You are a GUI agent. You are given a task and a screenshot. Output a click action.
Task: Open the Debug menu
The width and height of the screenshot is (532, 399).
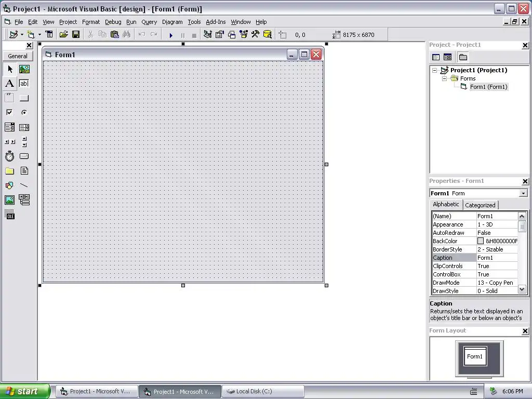(113, 22)
